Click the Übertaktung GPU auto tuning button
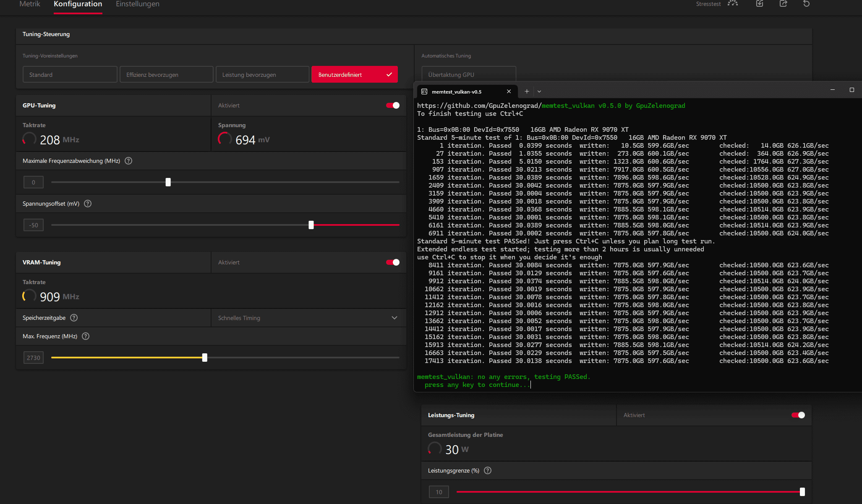 (469, 74)
